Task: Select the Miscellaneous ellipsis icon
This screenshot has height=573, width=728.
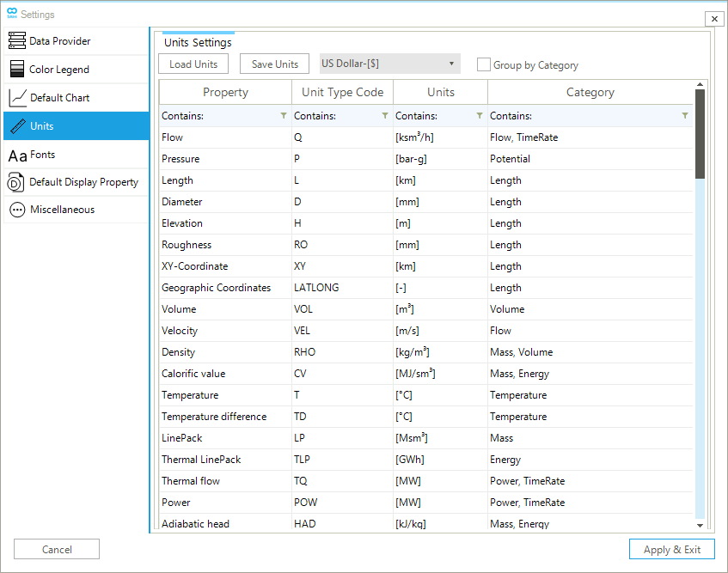Action: pos(17,210)
